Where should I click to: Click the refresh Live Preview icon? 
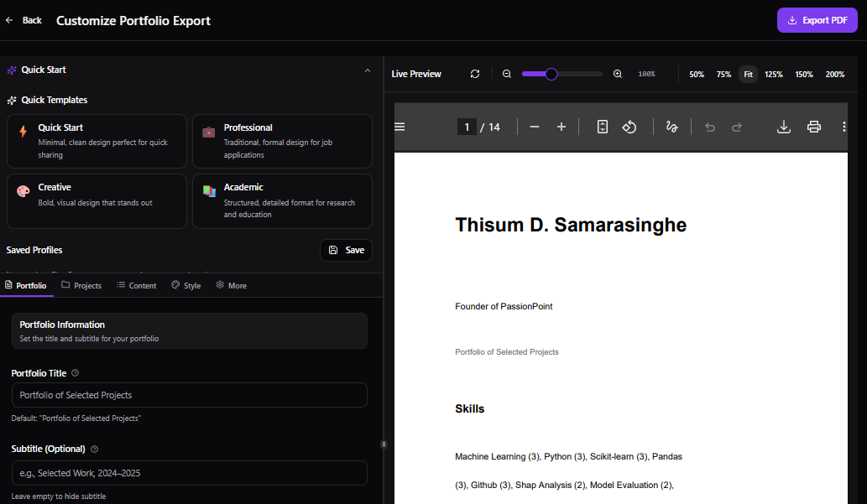(475, 74)
